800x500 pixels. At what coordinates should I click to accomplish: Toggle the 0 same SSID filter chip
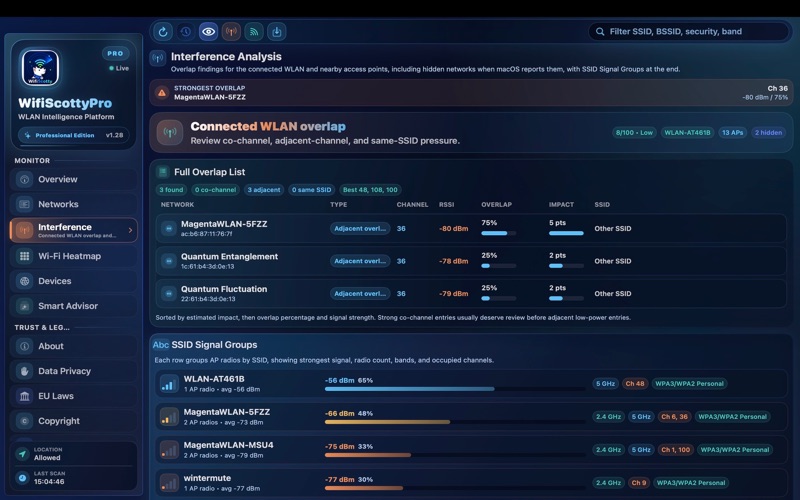tap(311, 190)
